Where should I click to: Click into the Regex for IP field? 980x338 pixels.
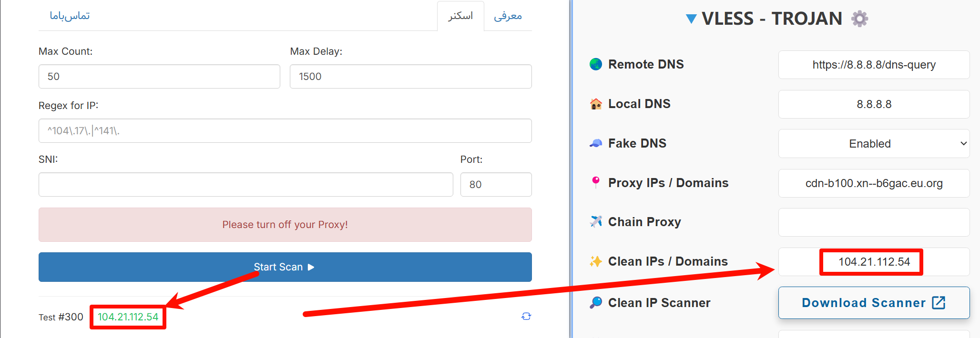click(x=285, y=131)
